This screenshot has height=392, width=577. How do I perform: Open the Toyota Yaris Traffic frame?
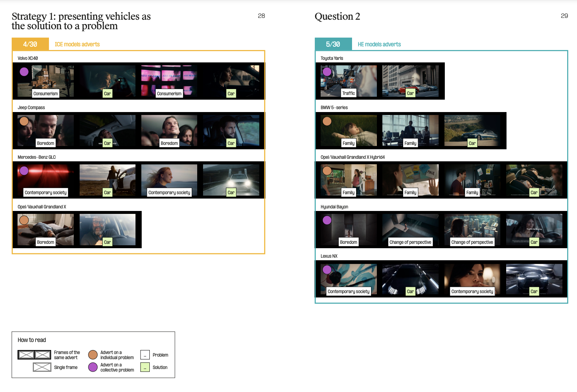pos(349,81)
